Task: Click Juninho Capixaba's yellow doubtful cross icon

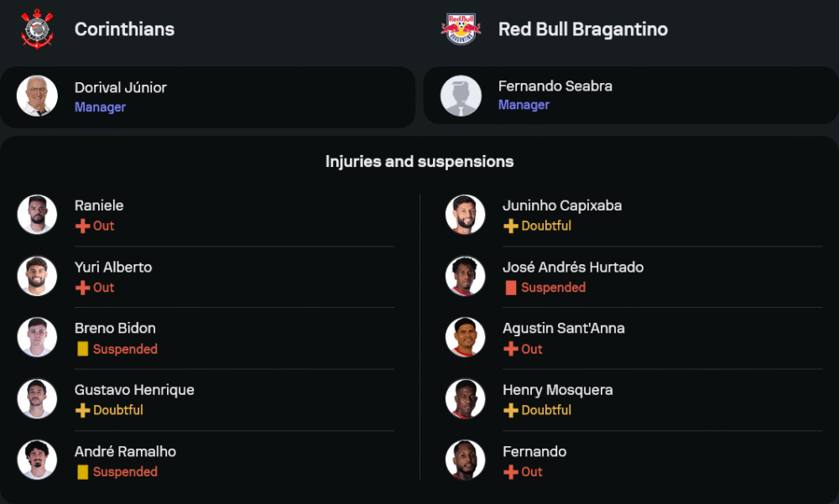Action: point(510,226)
